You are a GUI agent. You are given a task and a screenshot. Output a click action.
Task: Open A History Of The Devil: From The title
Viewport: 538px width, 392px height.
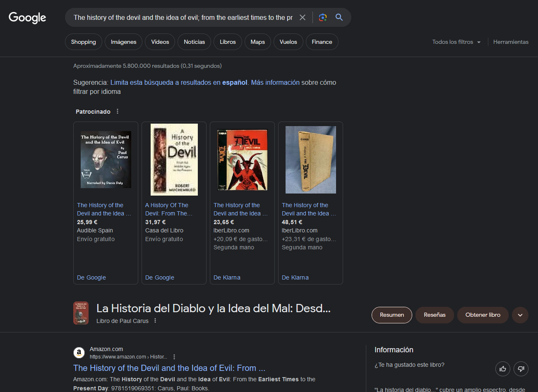pyautogui.click(x=169, y=209)
